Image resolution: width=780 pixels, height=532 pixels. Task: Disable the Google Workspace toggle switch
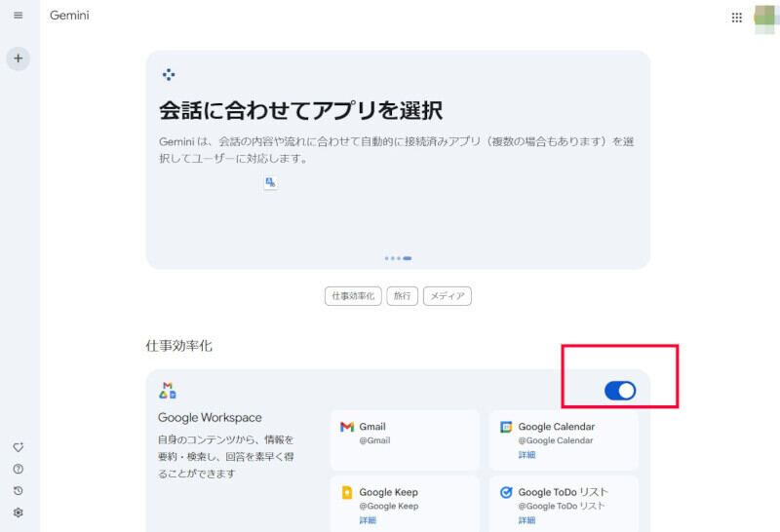(620, 391)
